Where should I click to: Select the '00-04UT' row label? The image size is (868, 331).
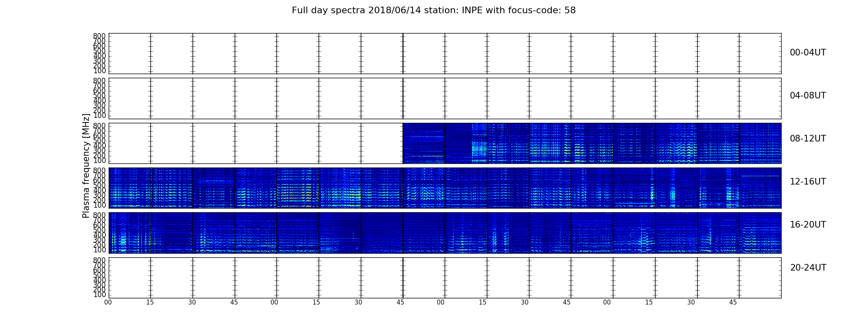coord(808,53)
